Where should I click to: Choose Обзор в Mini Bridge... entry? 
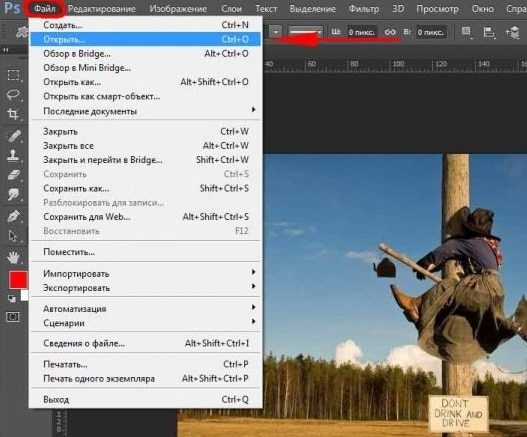(x=146, y=68)
